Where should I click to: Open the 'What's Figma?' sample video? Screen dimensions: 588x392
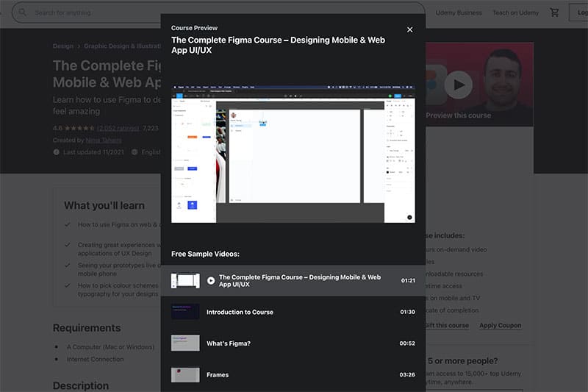pos(293,343)
